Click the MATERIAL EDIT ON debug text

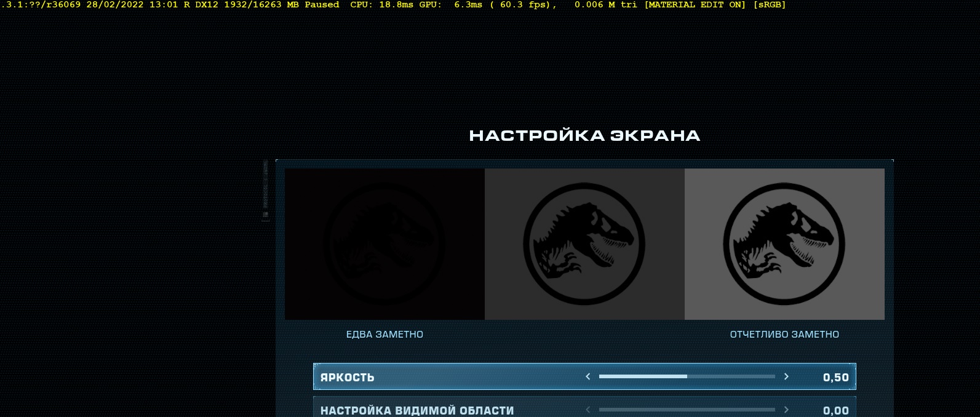click(x=695, y=5)
